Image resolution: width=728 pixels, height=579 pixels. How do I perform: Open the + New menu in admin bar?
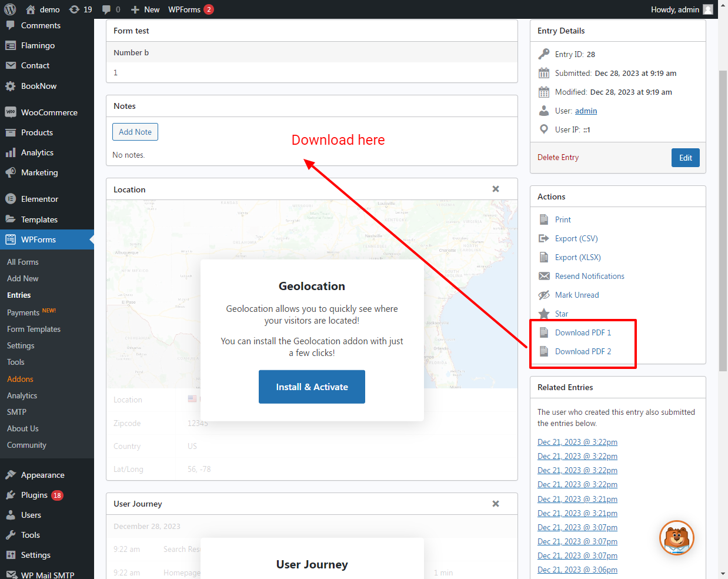pos(145,9)
